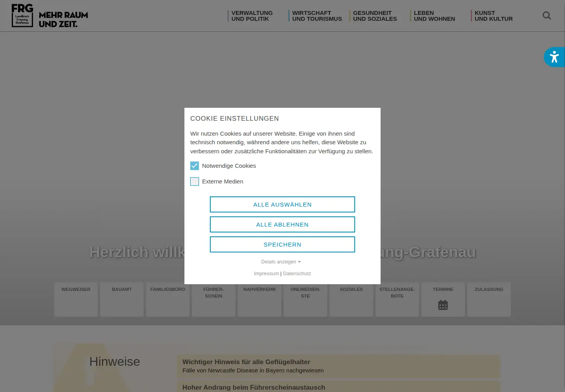The width and height of the screenshot is (565, 392).
Task: Open the Führerscheinaustausch notice headline
Action: [x=254, y=387]
